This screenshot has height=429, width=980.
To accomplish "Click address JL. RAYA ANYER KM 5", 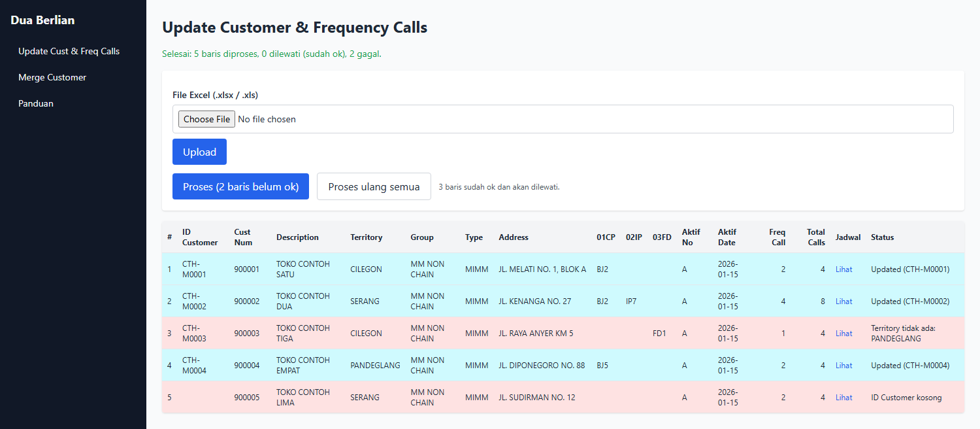I will point(536,333).
